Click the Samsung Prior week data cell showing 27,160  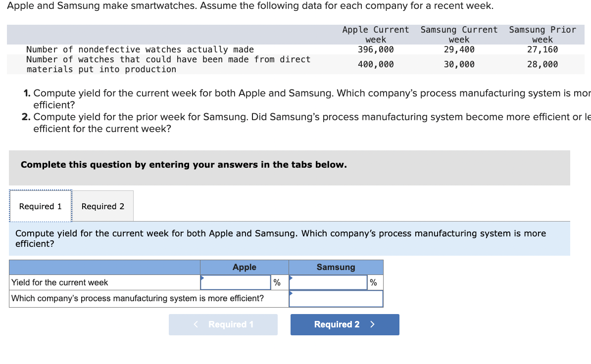click(x=542, y=49)
